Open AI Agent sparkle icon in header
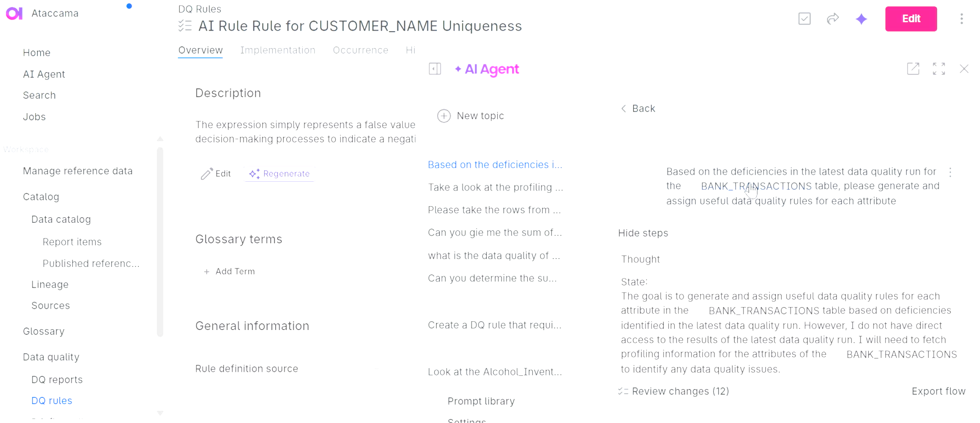The width and height of the screenshot is (980, 423). [861, 19]
